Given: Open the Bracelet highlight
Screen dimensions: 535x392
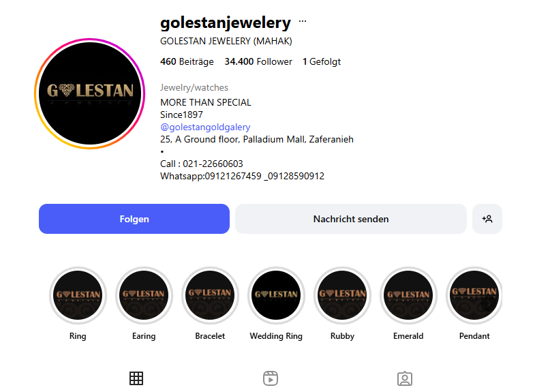Looking at the screenshot, I should pyautogui.click(x=210, y=295).
